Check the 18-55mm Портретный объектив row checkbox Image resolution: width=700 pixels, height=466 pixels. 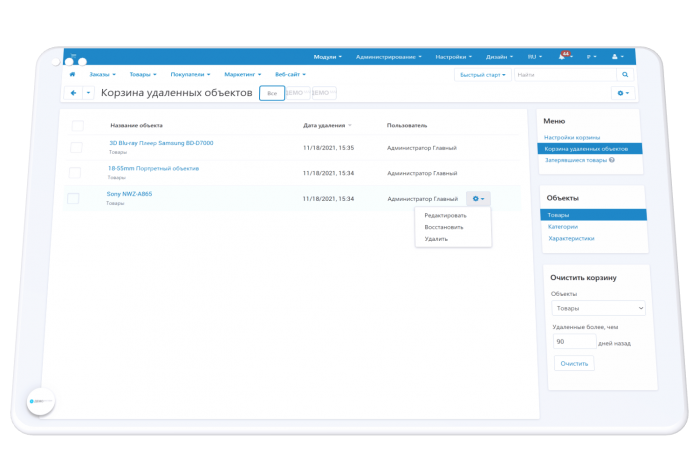(75, 173)
